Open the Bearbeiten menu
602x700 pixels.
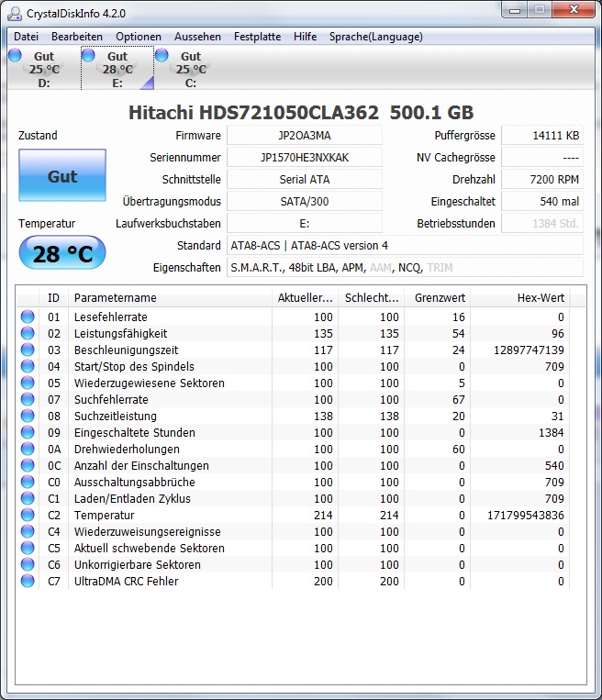[x=77, y=37]
